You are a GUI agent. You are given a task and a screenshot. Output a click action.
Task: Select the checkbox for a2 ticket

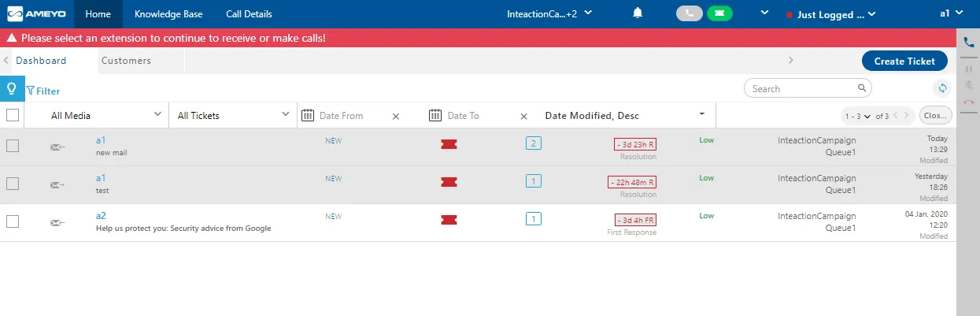coord(13,221)
